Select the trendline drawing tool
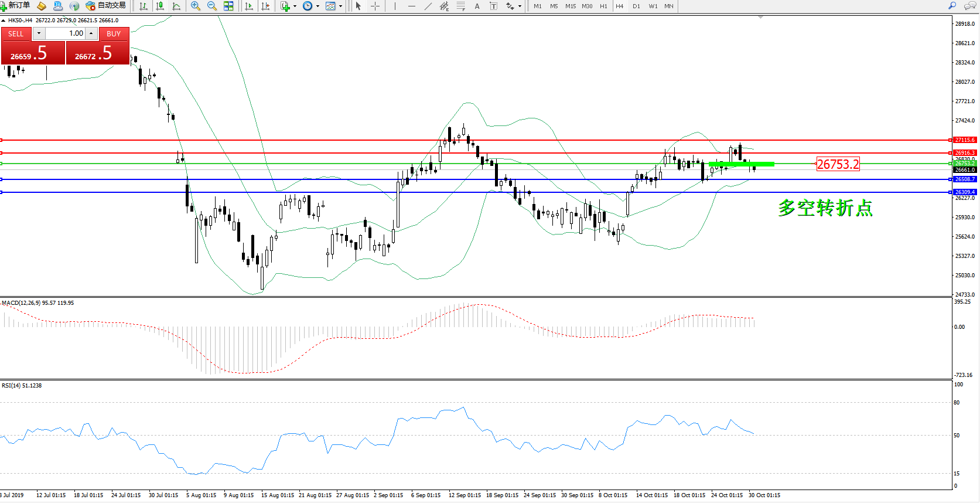Image resolution: width=980 pixels, height=503 pixels. pos(428,6)
